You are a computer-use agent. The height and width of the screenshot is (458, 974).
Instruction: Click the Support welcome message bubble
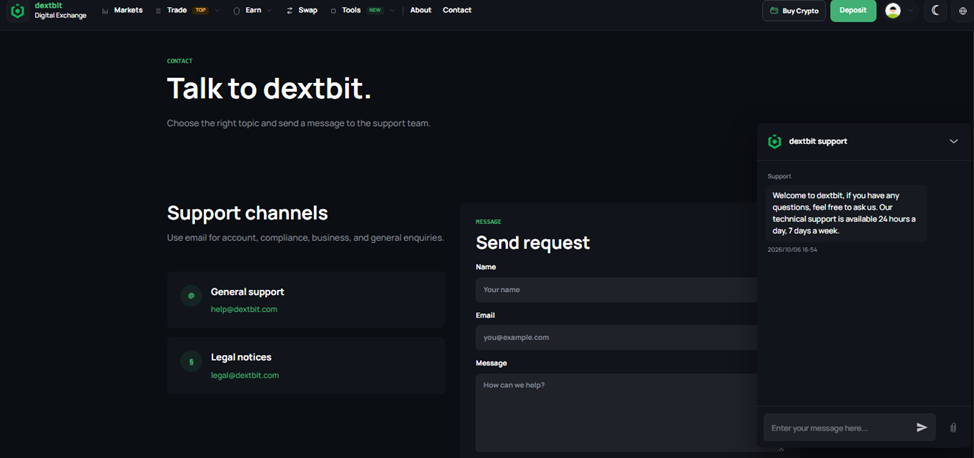point(846,213)
